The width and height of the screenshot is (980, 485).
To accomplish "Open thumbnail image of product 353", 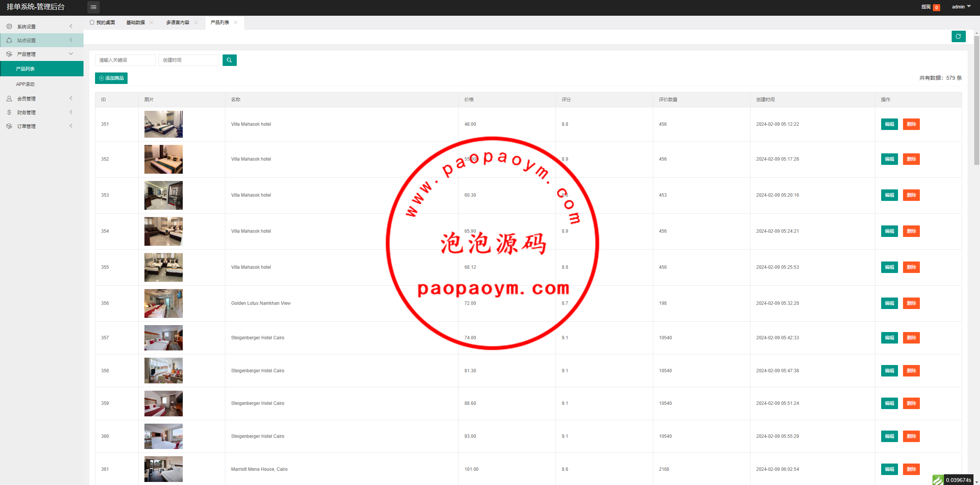I will (164, 195).
